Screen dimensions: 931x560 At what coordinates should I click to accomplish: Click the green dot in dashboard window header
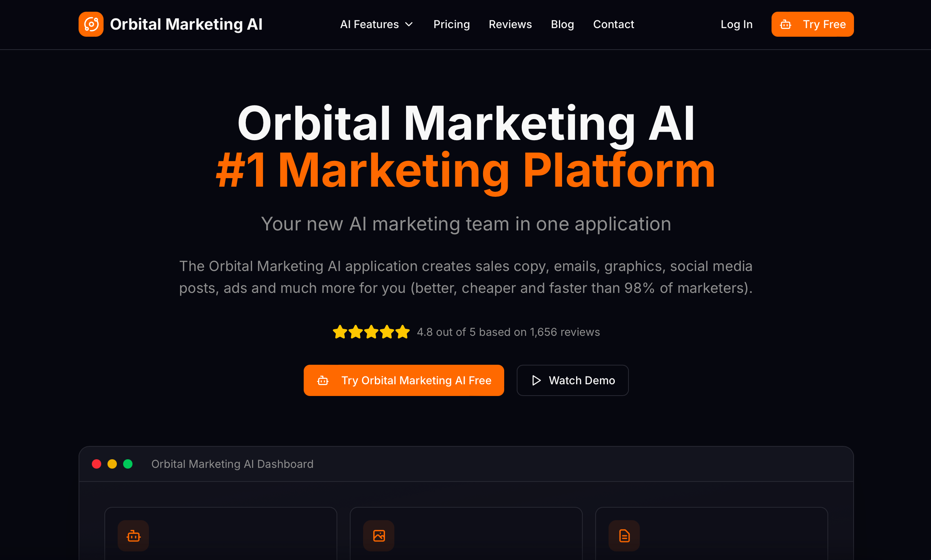tap(128, 464)
